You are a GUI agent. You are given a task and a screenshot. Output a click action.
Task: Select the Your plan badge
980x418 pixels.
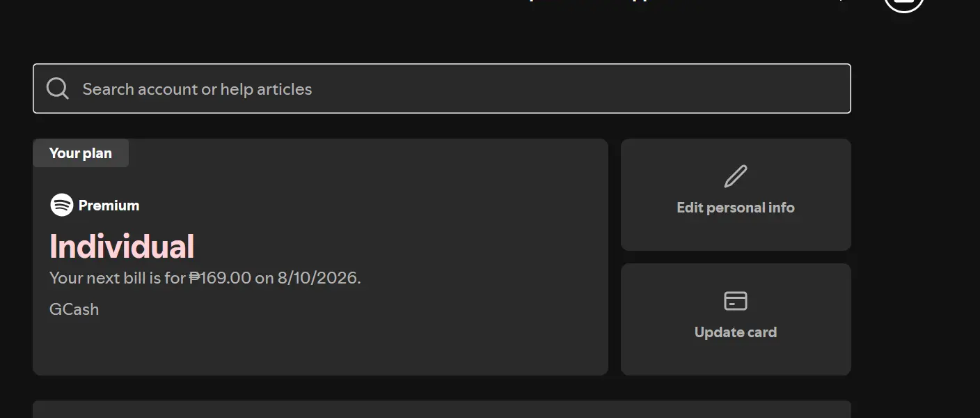[x=81, y=153]
